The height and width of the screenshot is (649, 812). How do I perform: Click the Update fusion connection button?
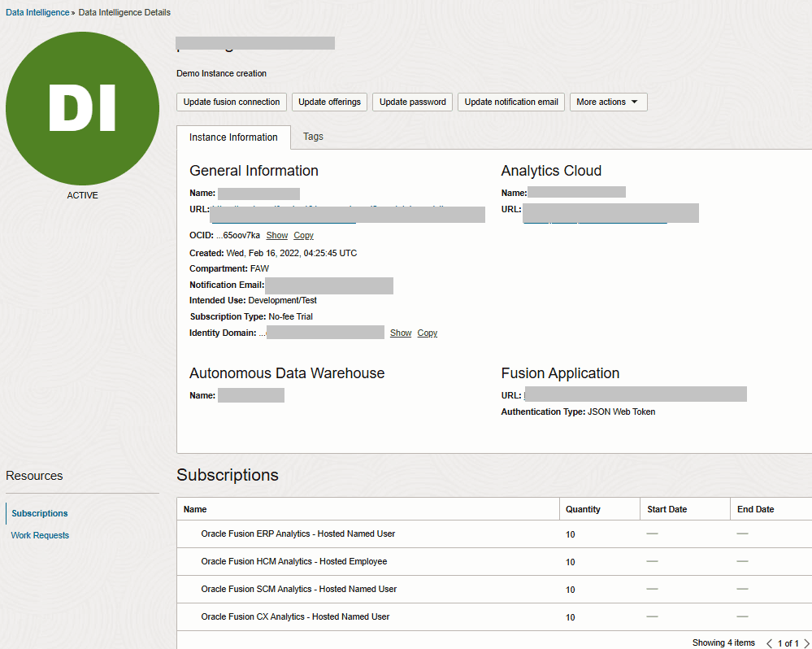231,102
